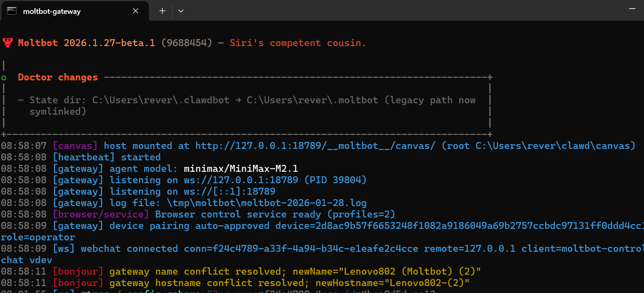
Task: Click the ws://127.0.0.1:18789 listening address
Action: 241,180
